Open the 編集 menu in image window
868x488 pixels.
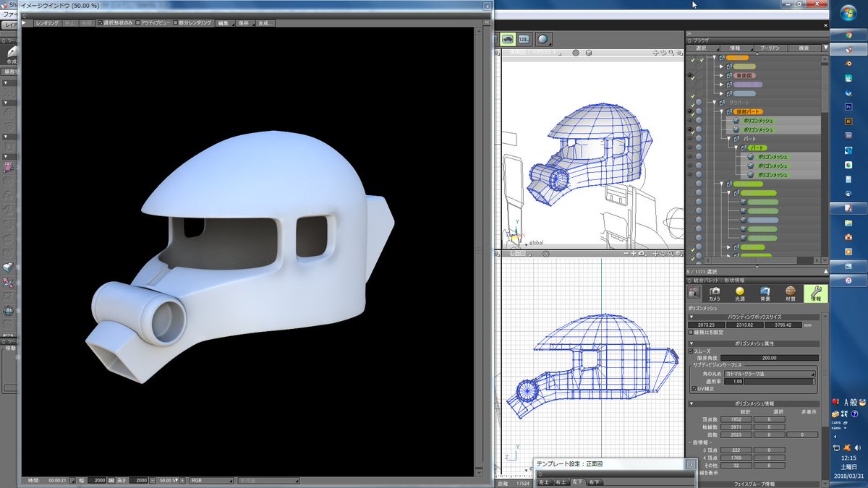(224, 22)
